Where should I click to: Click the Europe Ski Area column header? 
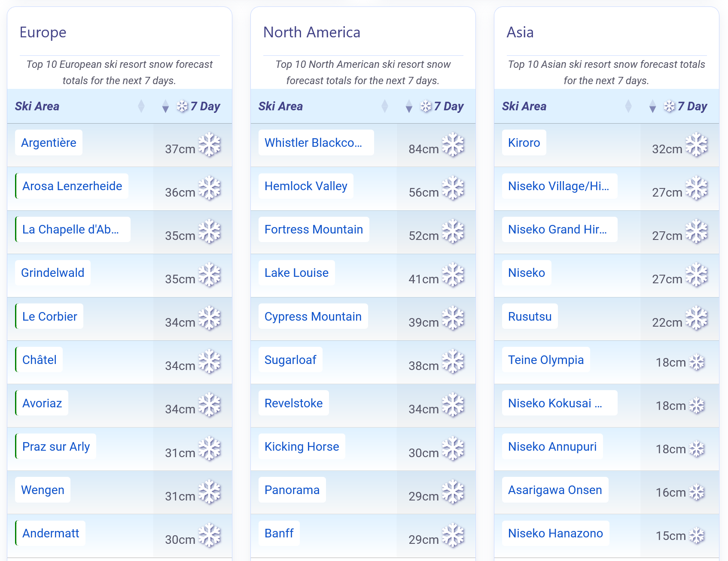[37, 106]
